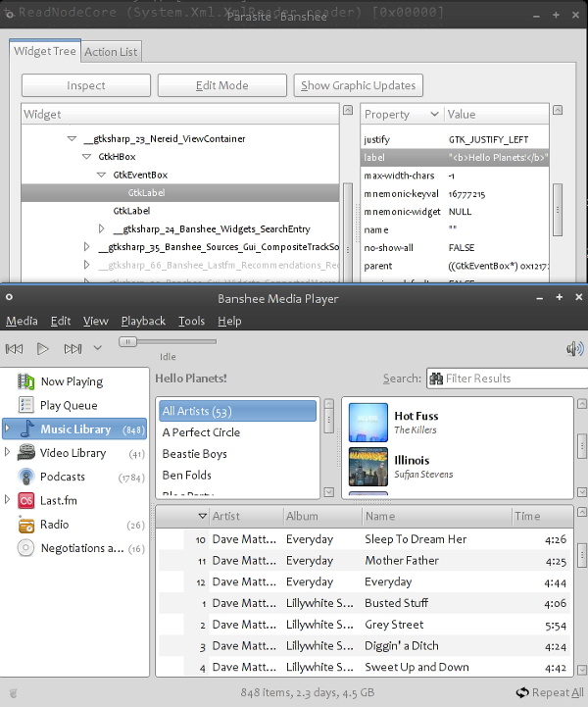The image size is (588, 707).
Task: Sort by Property column header
Action: coord(402,114)
